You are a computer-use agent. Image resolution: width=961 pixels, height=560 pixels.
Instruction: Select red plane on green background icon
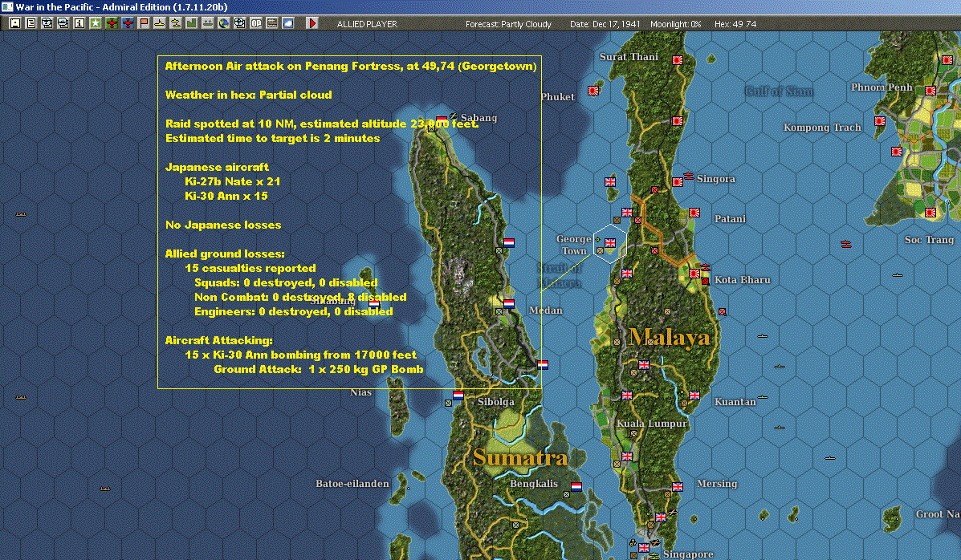(x=112, y=23)
